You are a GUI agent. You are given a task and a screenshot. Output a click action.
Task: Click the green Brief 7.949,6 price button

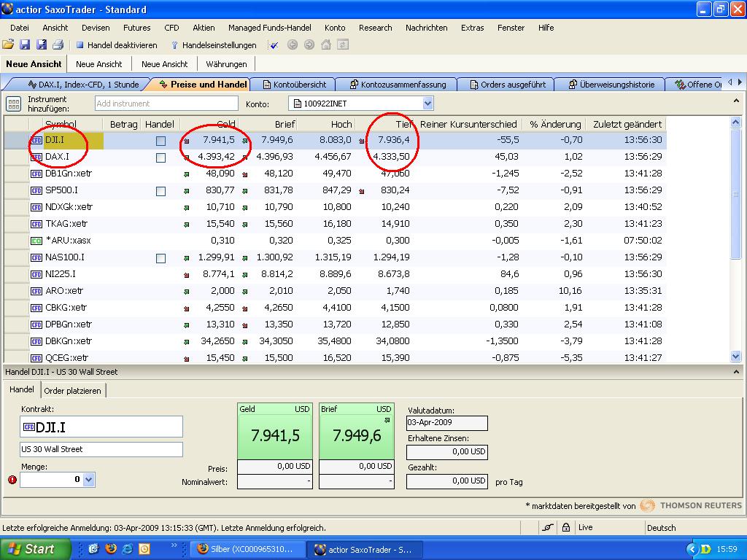[x=356, y=432]
